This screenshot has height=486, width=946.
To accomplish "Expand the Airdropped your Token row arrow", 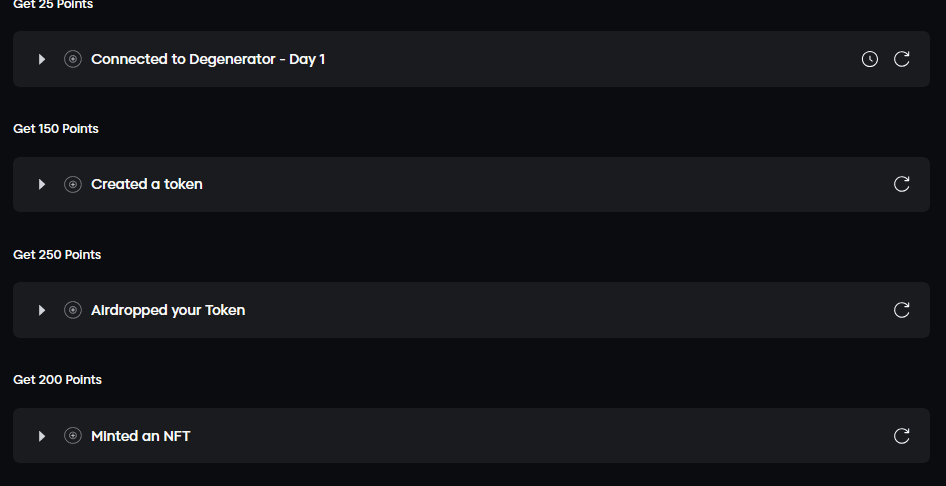I will point(42,310).
